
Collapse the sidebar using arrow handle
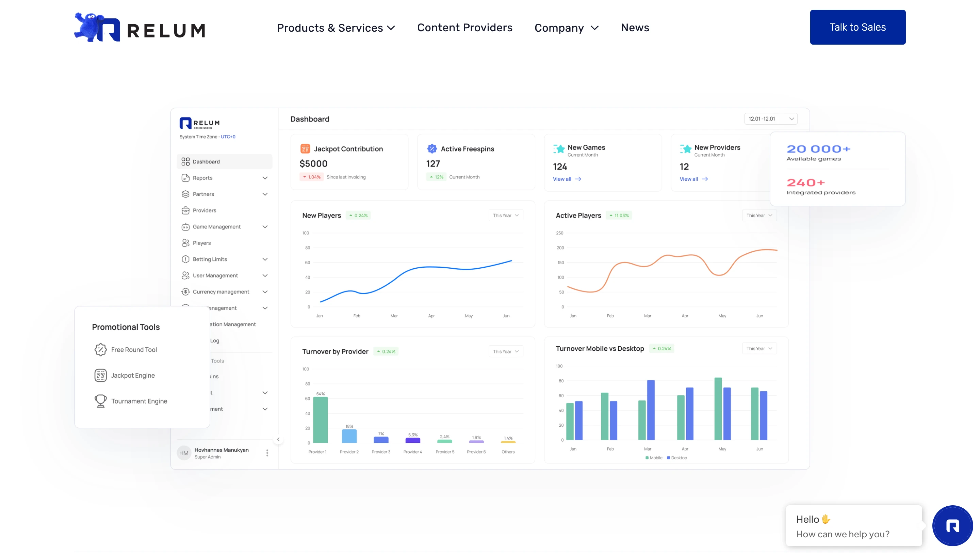point(278,439)
